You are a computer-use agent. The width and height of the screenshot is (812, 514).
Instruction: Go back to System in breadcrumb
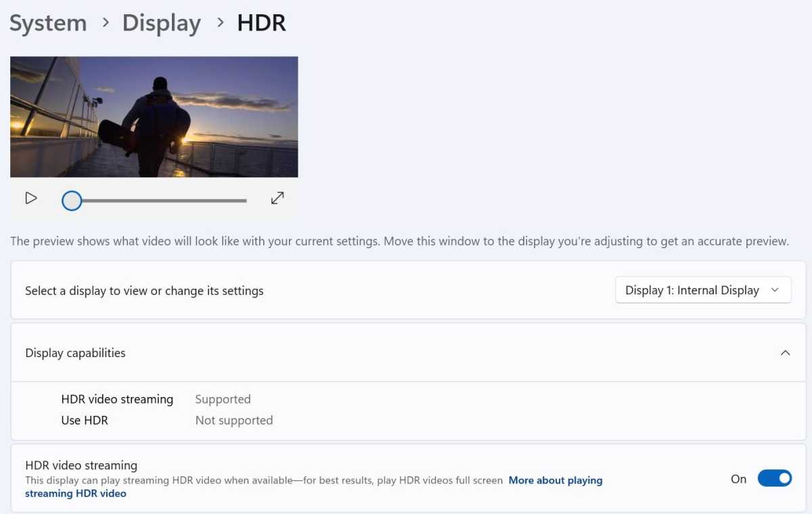coord(48,23)
